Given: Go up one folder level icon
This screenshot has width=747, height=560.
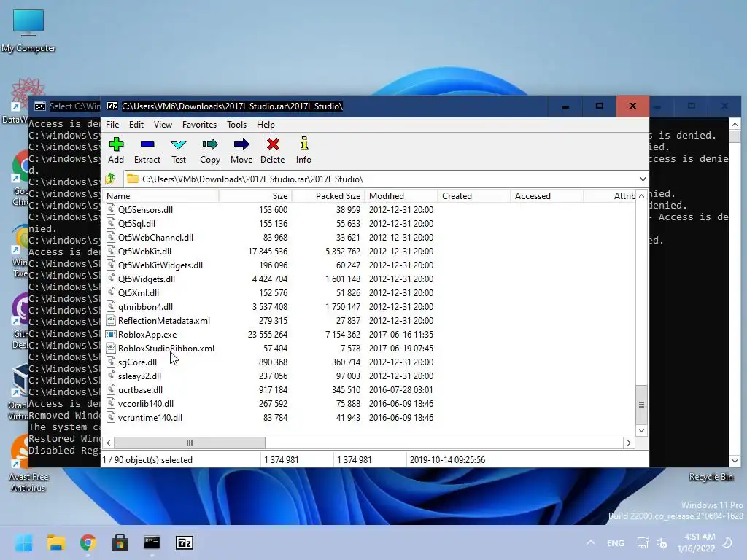Looking at the screenshot, I should 111,179.
